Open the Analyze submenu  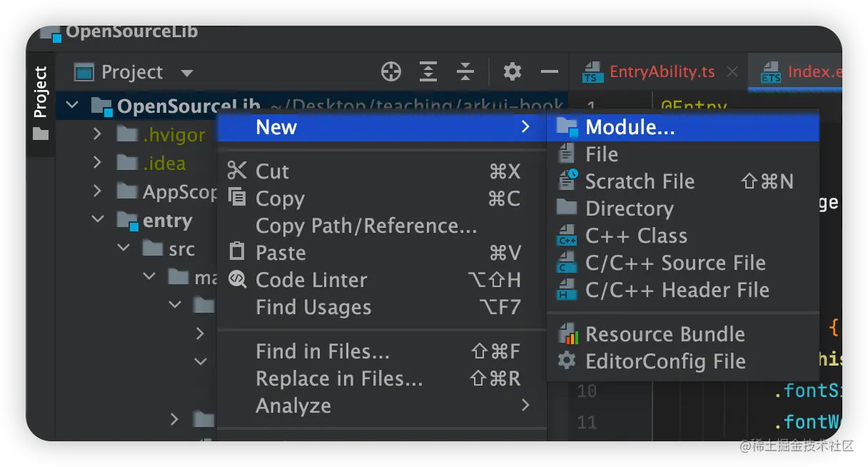381,406
